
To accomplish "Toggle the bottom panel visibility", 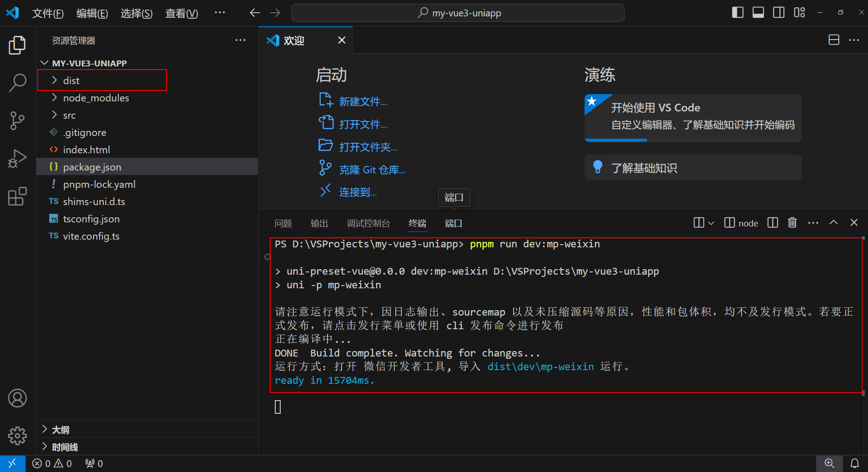I will 758,13.
